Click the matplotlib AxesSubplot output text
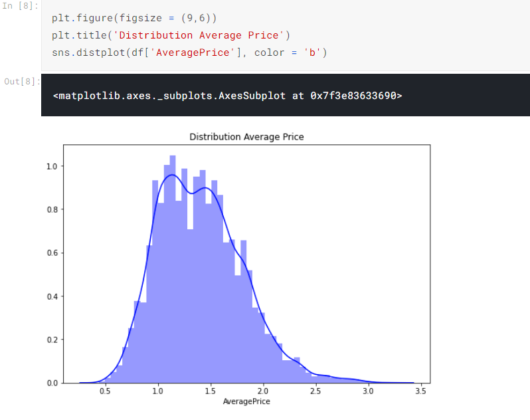530x420 pixels. (x=228, y=96)
